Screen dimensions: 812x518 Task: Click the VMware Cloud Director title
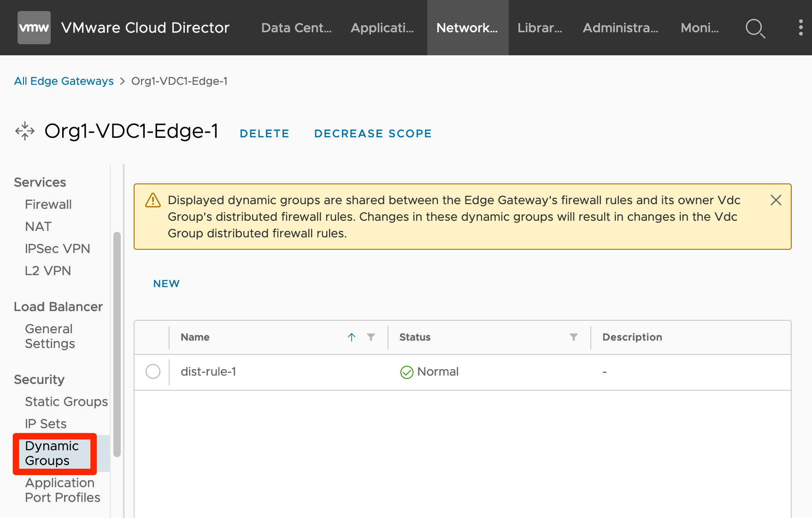(x=145, y=28)
